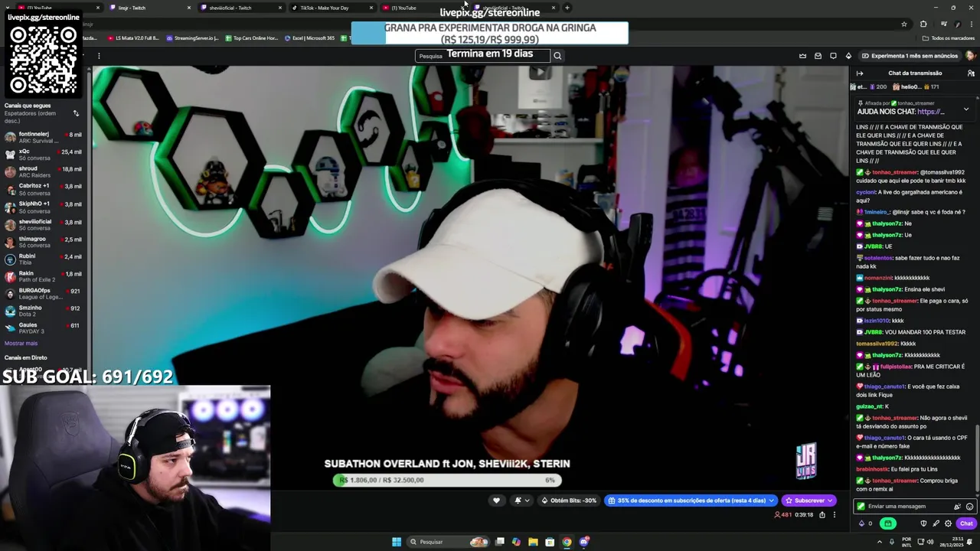980x551 pixels.
Task: Open the Excel | Microsoft 365 bookmark
Action: pos(309,38)
